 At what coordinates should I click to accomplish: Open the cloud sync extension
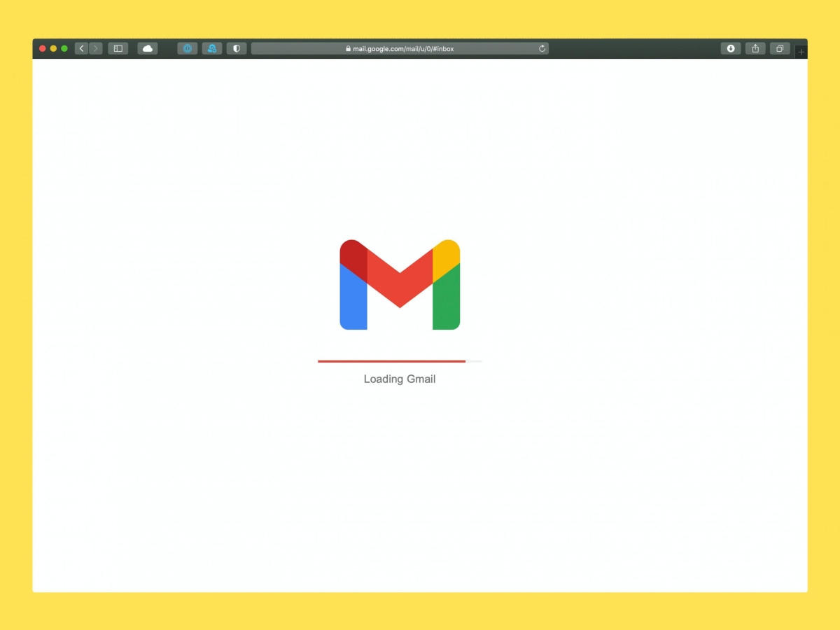pos(212,48)
